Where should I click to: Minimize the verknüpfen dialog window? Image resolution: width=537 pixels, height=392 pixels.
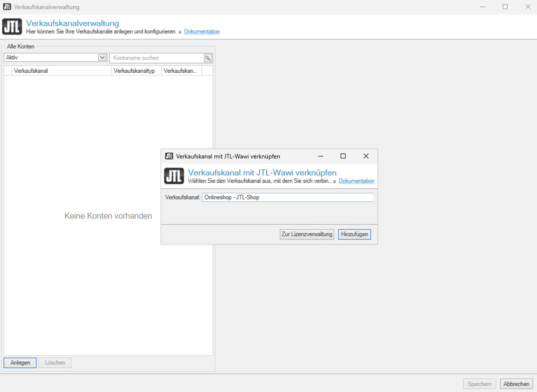(321, 156)
